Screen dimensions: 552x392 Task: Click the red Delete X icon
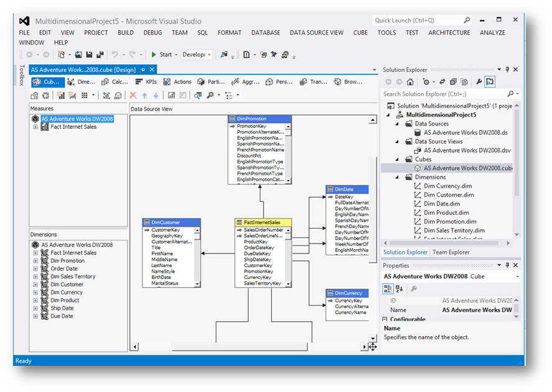pos(133,96)
